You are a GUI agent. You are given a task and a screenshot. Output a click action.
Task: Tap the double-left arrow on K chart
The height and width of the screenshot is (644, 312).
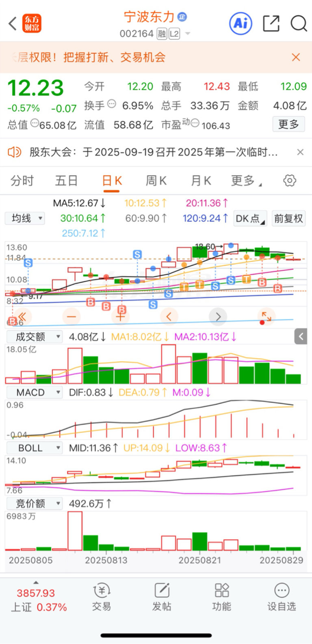(x=22, y=317)
